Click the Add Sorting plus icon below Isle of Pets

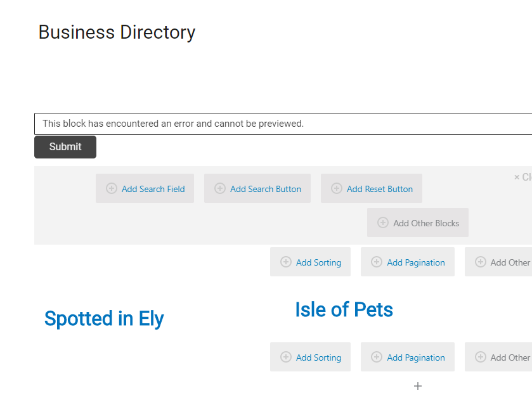coord(286,357)
